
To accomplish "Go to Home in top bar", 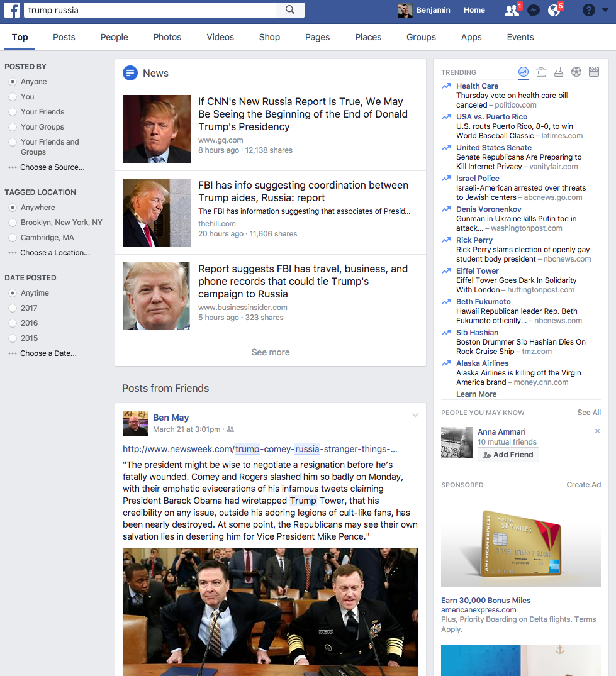I will coord(474,10).
